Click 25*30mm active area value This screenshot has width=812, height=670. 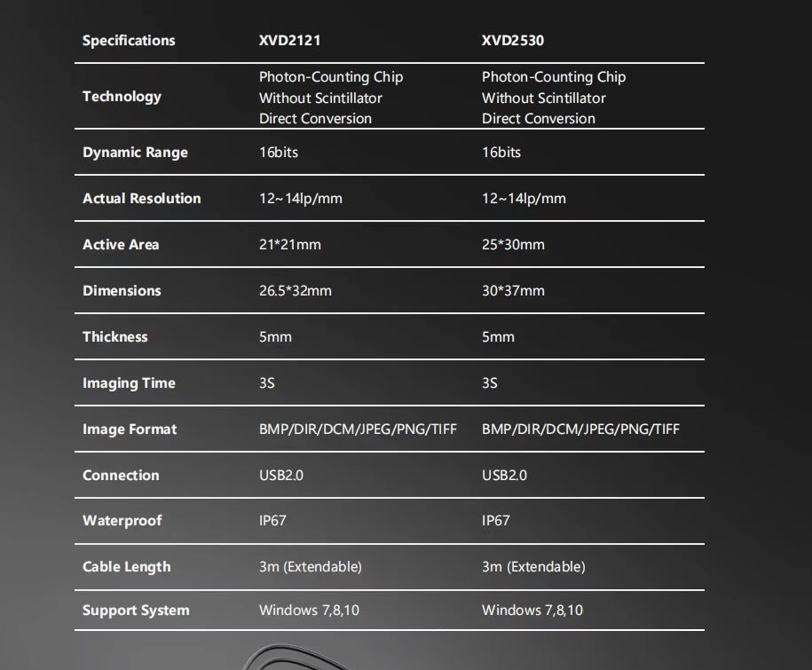[513, 244]
